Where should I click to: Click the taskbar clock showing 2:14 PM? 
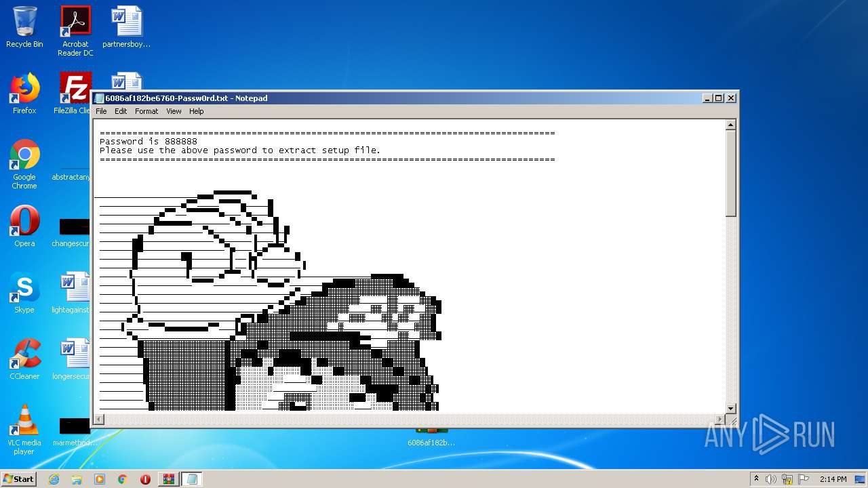tap(833, 479)
